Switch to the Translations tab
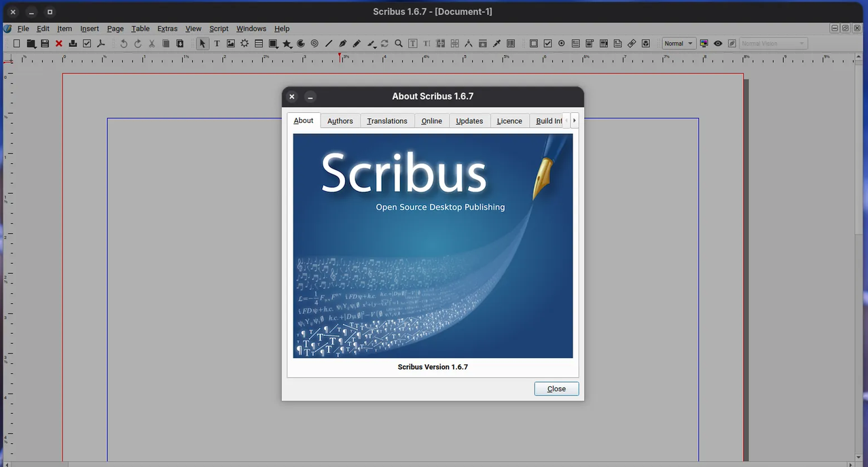The image size is (868, 467). [x=387, y=121]
